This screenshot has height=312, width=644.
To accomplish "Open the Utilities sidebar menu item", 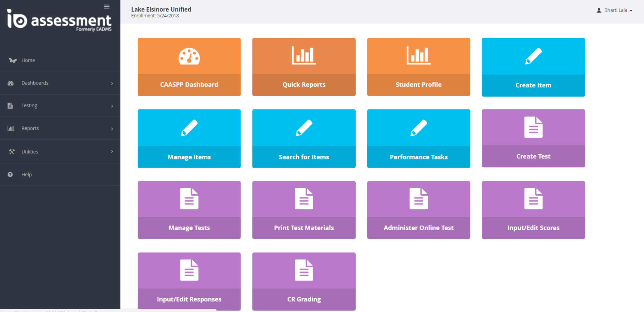I will 30,152.
